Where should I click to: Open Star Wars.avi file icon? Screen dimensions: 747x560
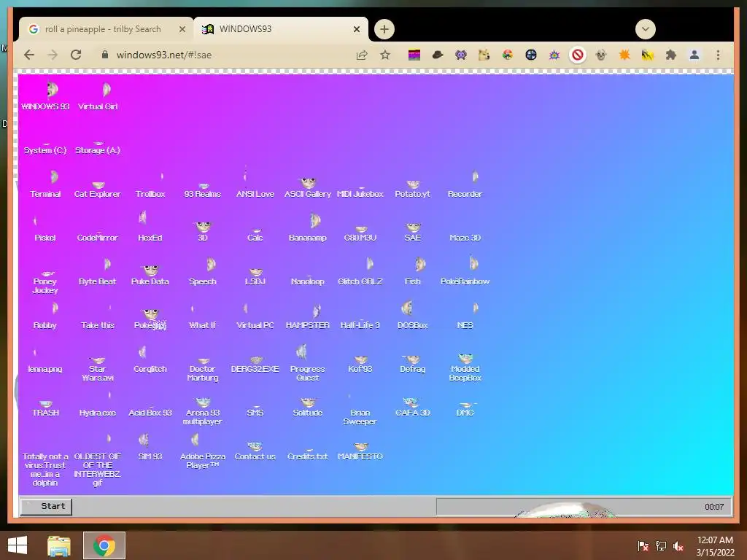[98, 370]
